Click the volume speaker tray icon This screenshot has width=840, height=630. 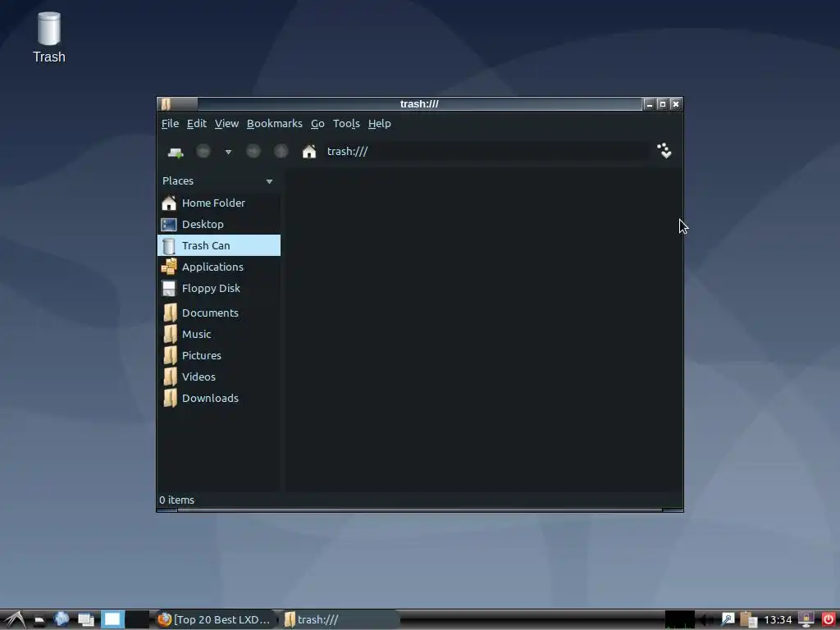(706, 620)
